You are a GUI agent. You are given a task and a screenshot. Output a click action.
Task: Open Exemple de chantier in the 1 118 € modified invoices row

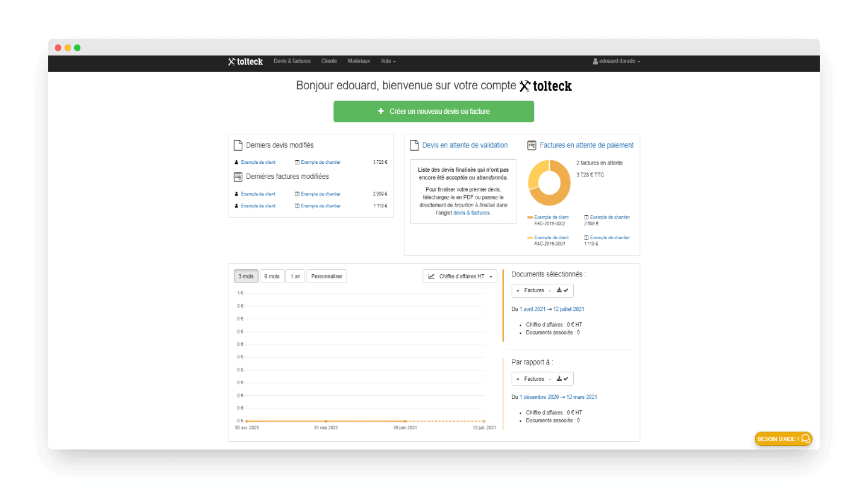[321, 206]
